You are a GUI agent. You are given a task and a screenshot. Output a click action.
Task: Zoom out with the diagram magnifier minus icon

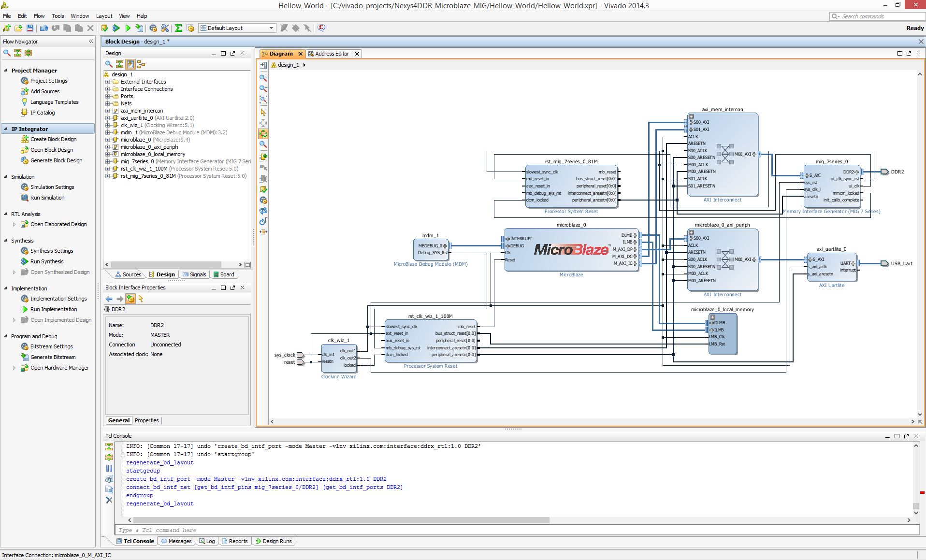tap(263, 88)
